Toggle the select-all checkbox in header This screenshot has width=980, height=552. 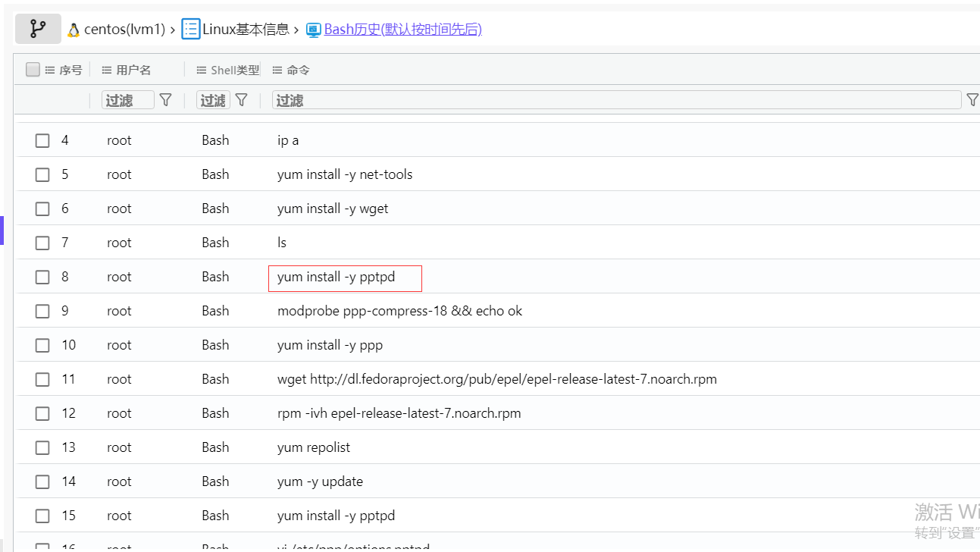[33, 70]
